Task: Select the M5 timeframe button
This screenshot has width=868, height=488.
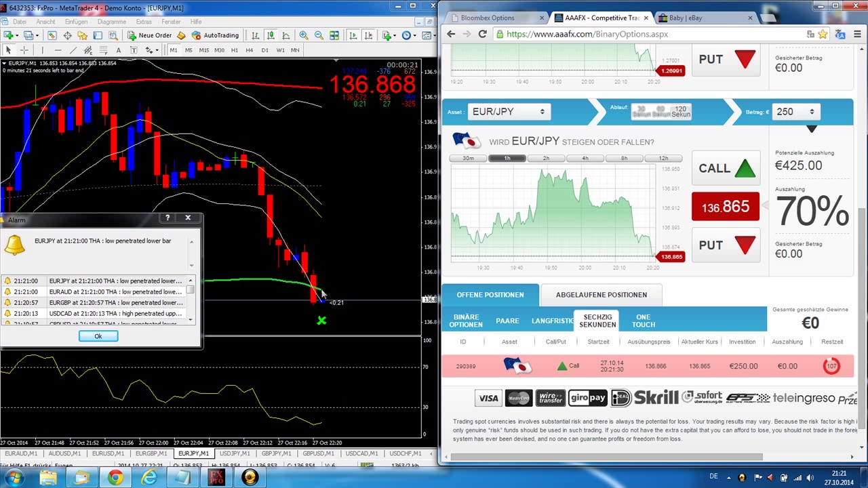Action: point(189,50)
